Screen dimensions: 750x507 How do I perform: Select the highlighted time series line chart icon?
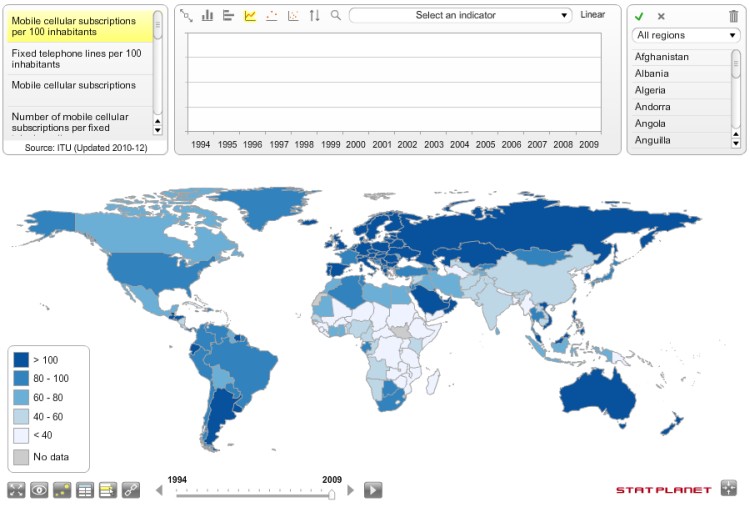250,16
